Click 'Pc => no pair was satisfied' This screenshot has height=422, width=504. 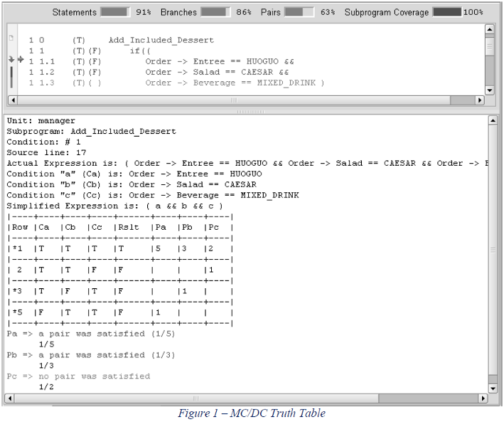[x=78, y=376]
